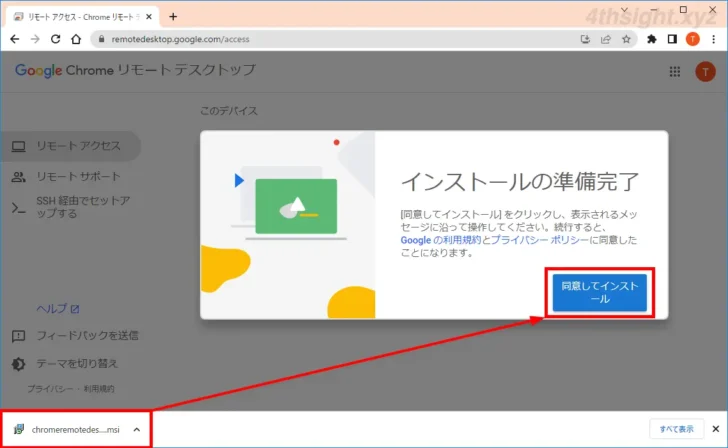This screenshot has width=728, height=448.
Task: Open the 利用規約 footer link
Action: [x=99, y=389]
